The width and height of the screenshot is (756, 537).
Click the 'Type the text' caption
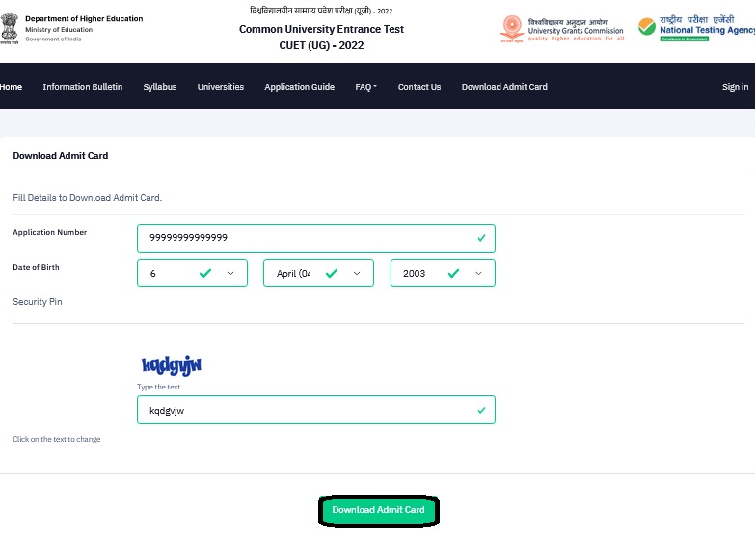158,387
